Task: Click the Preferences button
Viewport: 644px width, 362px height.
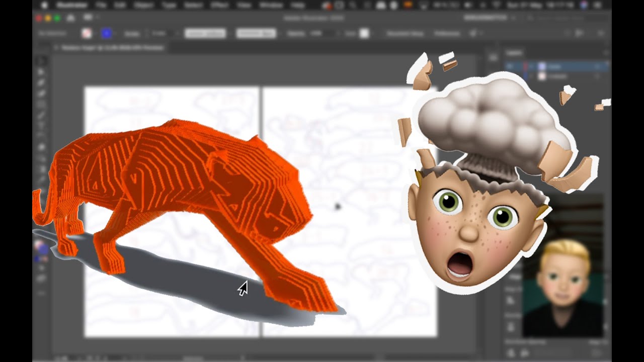Action: pos(447,34)
